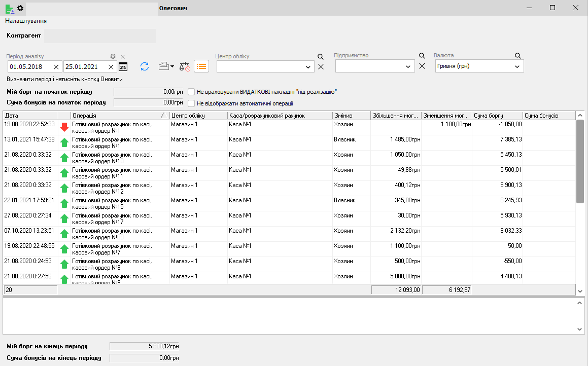Viewport: 588px width, 366px height.
Task: Select the cell with amount 1 485,00грн
Action: coord(396,143)
